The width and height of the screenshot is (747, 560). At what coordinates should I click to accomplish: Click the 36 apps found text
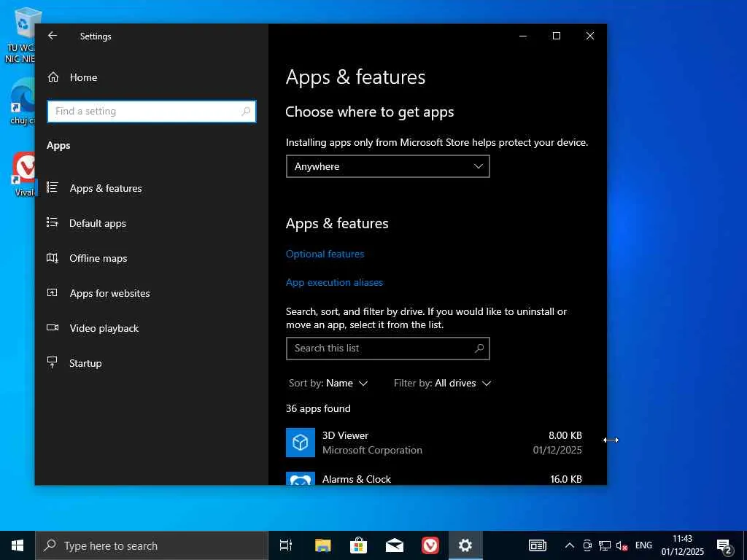tap(318, 408)
